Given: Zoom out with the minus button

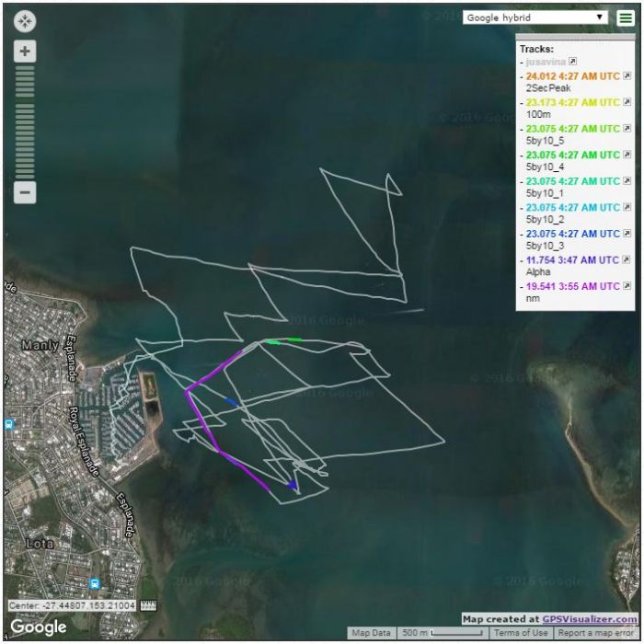Looking at the screenshot, I should (x=25, y=193).
